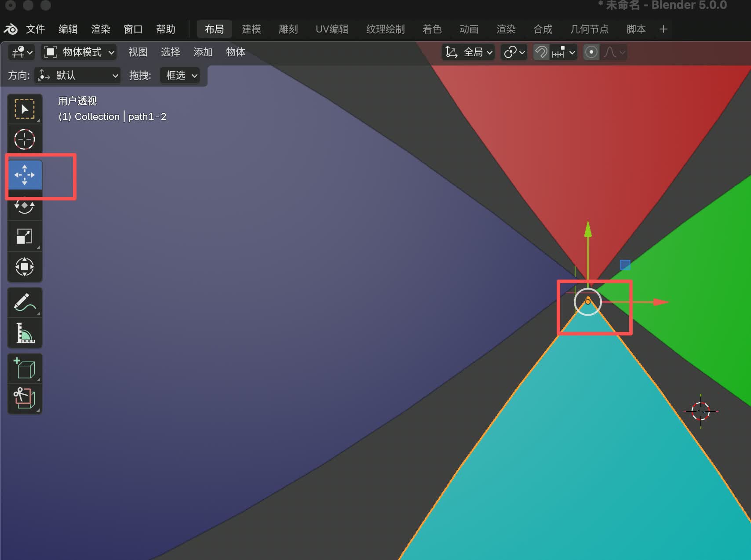Click the Blender logo icon
Screen dimensions: 751x560
[11, 29]
